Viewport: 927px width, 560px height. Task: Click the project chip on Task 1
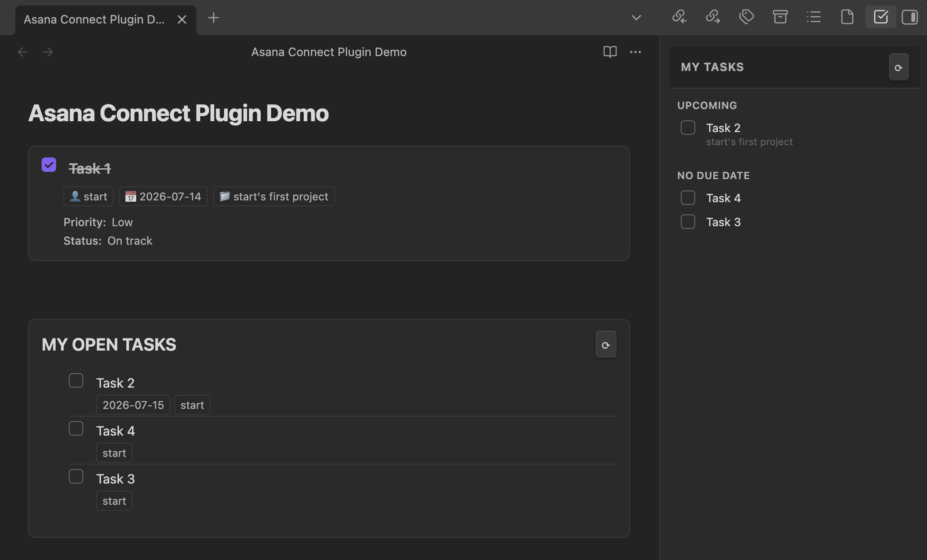tap(274, 196)
